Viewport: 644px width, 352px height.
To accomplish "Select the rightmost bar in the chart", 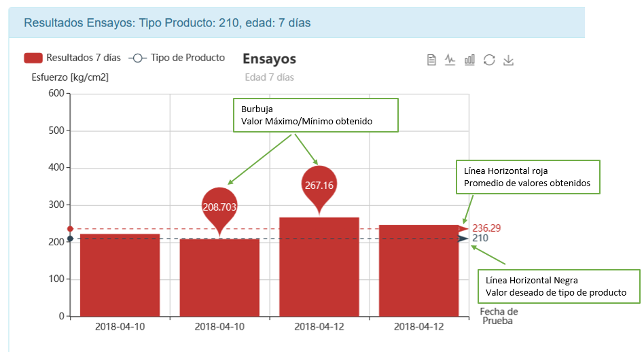I will [419, 270].
